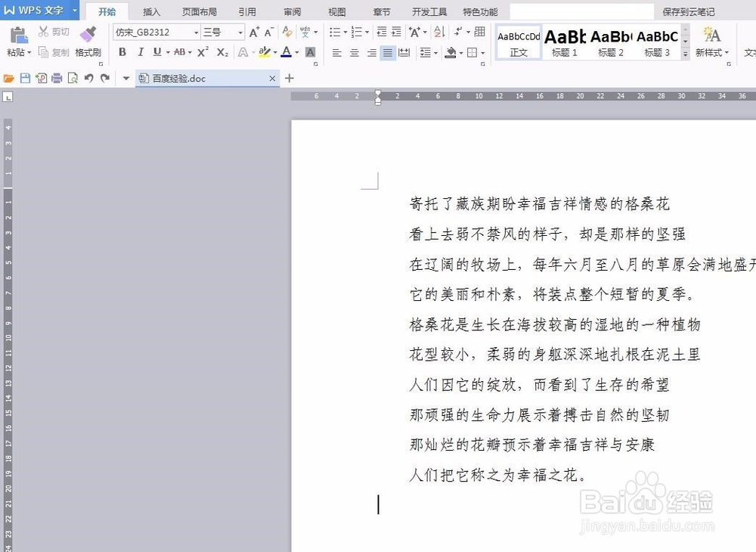Viewport: 756px width, 552px height.
Task: Click the save floppy disk icon
Action: pyautogui.click(x=25, y=78)
